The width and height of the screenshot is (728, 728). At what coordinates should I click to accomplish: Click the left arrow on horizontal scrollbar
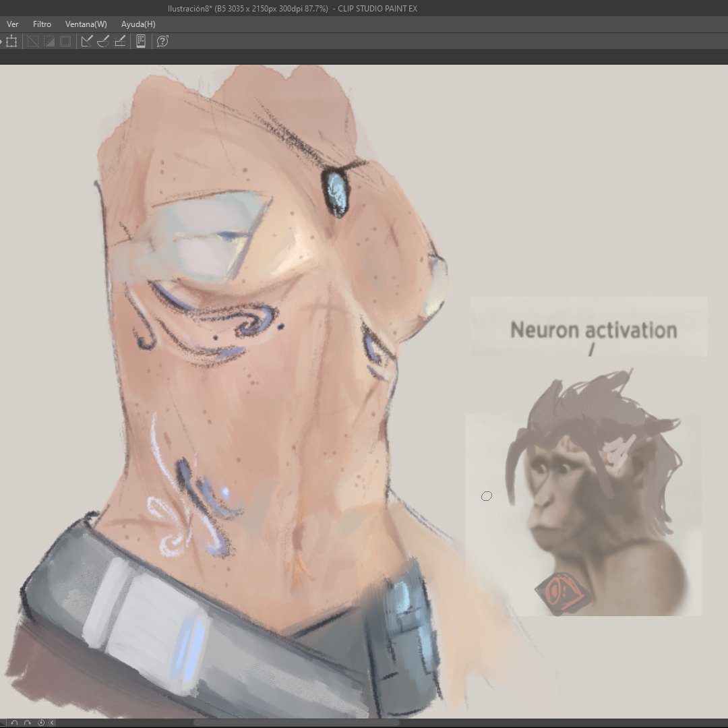52,723
